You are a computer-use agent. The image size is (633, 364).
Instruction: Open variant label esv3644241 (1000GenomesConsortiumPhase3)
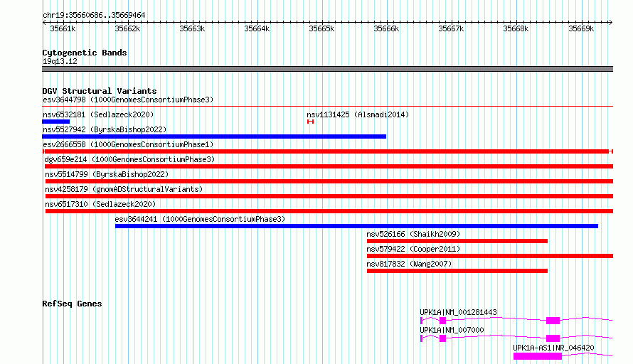pos(200,219)
